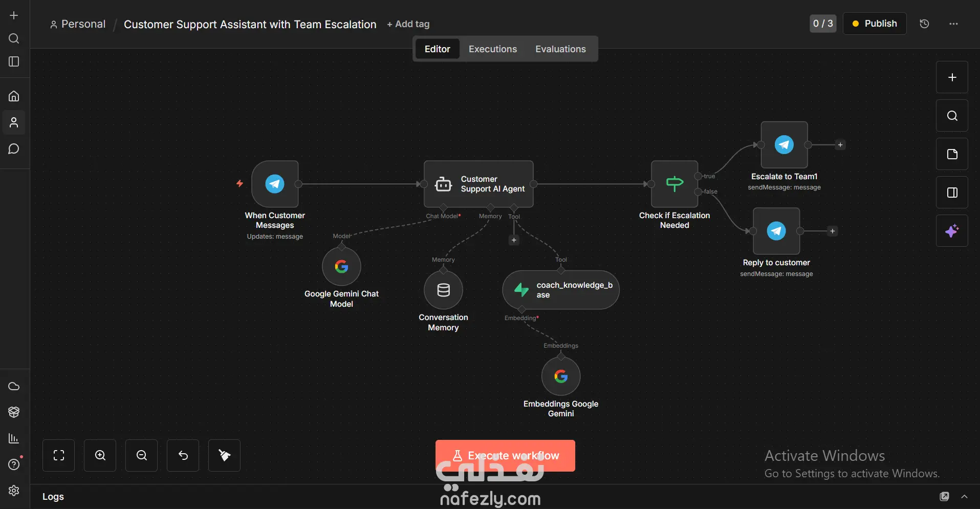Zoom out on the canvas
The height and width of the screenshot is (509, 980).
tap(142, 455)
